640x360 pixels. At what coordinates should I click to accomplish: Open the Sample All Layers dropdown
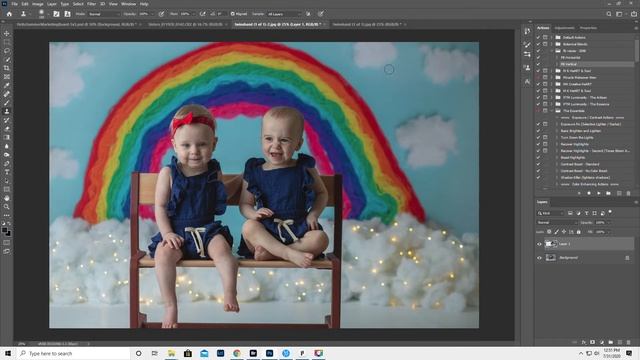[x=283, y=14]
